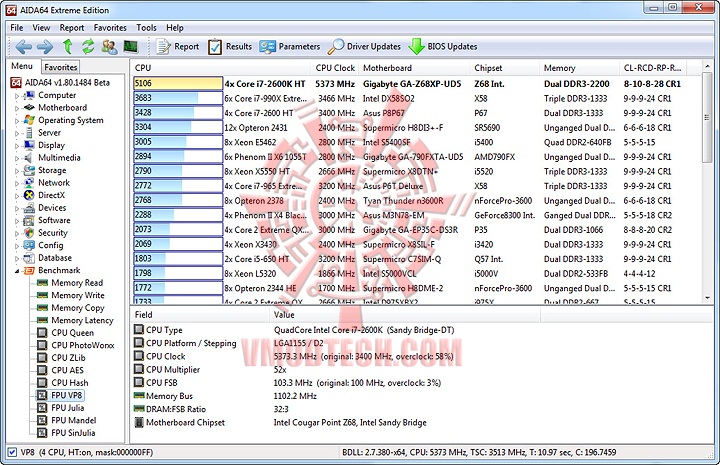The height and width of the screenshot is (465, 720).
Task: Open the Memory Read benchmark
Action: [x=77, y=283]
